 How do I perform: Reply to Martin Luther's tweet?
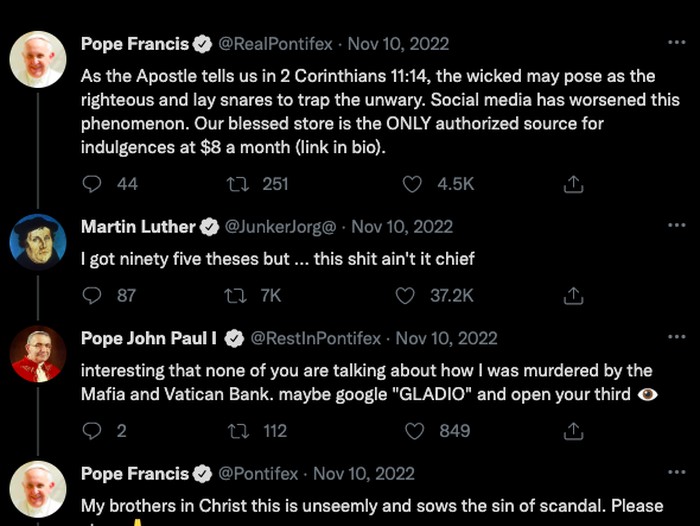click(92, 295)
